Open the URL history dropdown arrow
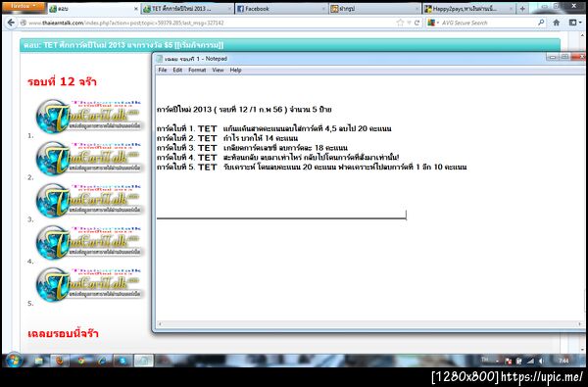The width and height of the screenshot is (588, 387). pyautogui.click(x=409, y=24)
